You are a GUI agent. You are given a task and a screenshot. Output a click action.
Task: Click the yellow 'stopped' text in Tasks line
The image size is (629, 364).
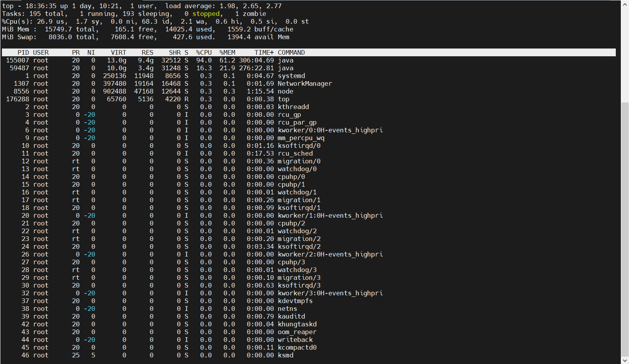(206, 14)
